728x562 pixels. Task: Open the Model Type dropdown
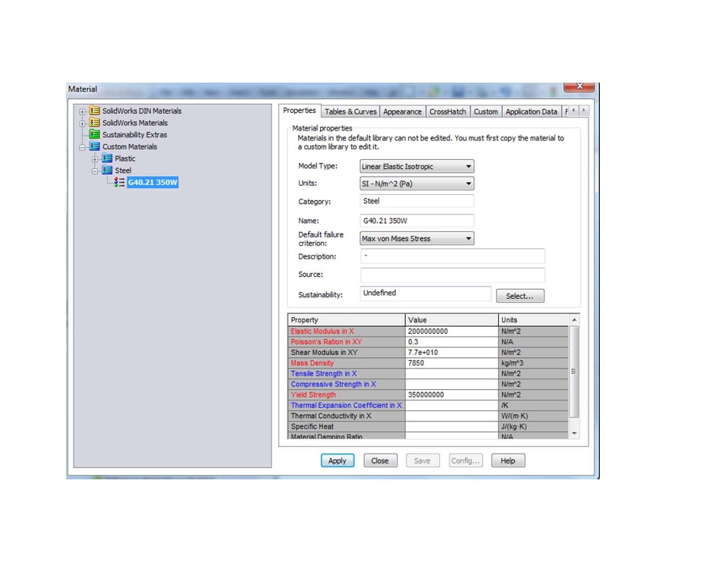coord(416,166)
